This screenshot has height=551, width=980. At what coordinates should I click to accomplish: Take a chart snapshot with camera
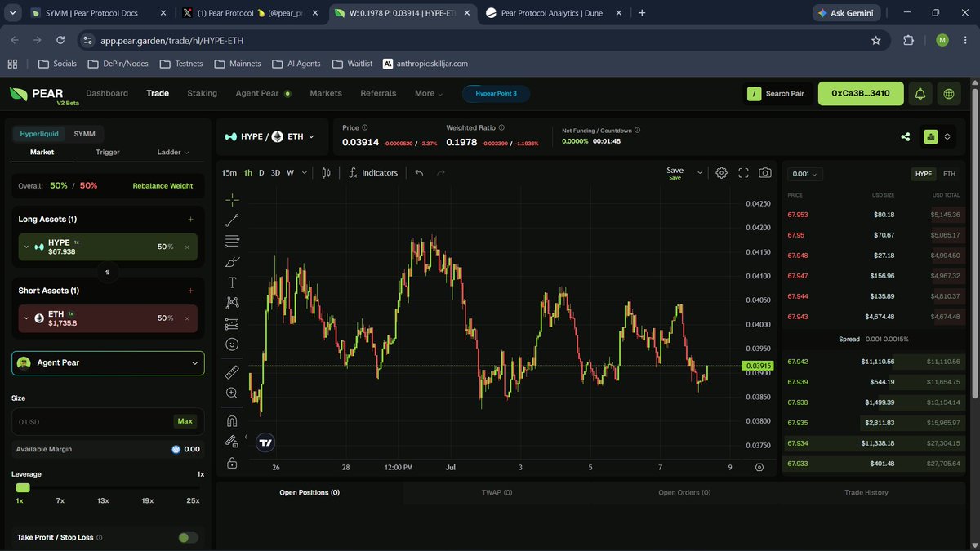(765, 173)
